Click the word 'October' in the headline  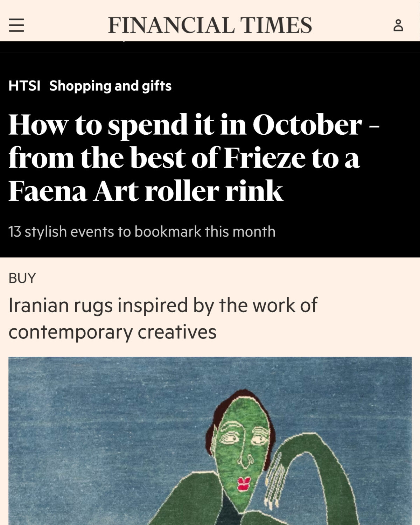[307, 125]
